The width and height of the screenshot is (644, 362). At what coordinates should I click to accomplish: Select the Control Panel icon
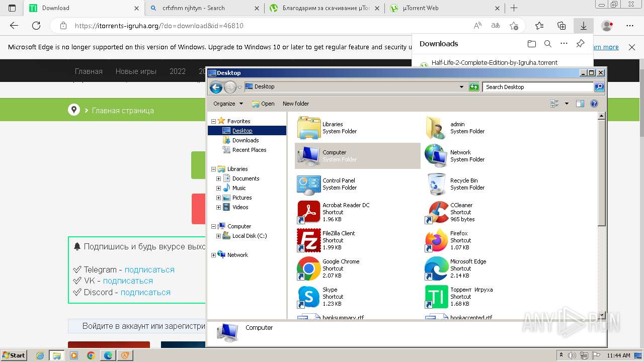tap(308, 184)
